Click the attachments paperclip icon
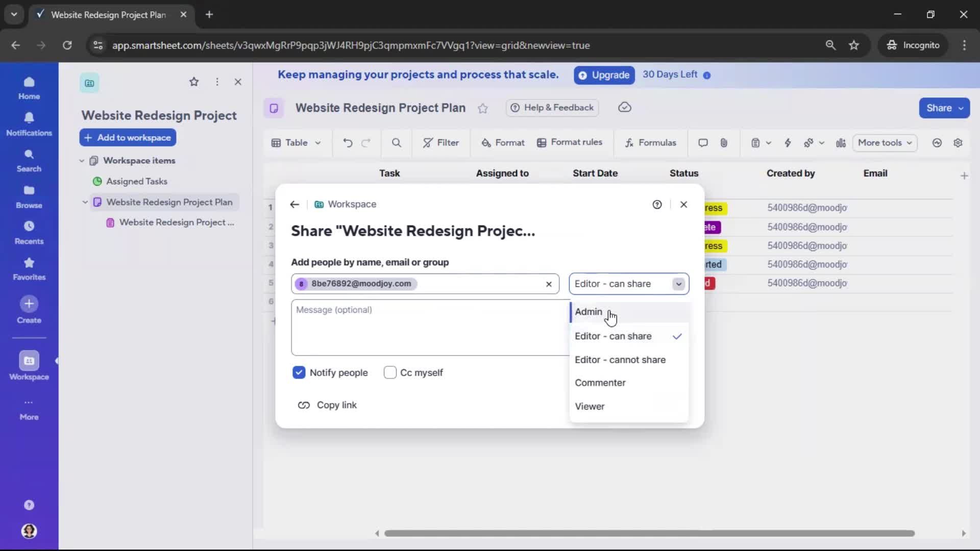 [x=723, y=143]
